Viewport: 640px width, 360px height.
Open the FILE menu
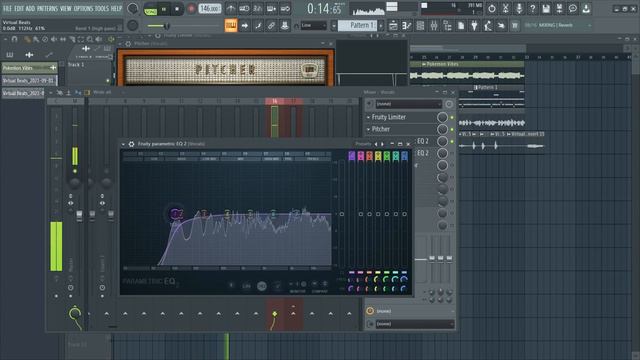point(7,8)
